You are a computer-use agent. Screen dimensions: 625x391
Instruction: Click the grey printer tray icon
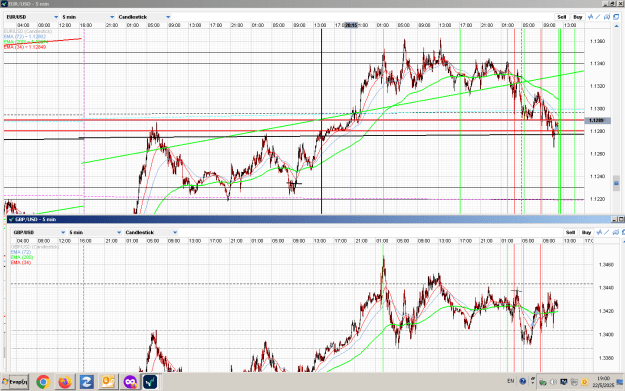pos(574,382)
